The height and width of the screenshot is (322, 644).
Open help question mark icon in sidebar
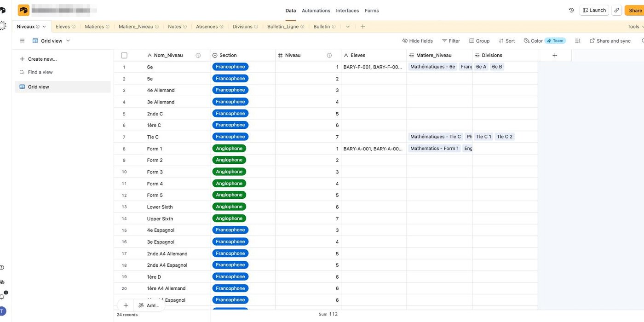click(2, 267)
